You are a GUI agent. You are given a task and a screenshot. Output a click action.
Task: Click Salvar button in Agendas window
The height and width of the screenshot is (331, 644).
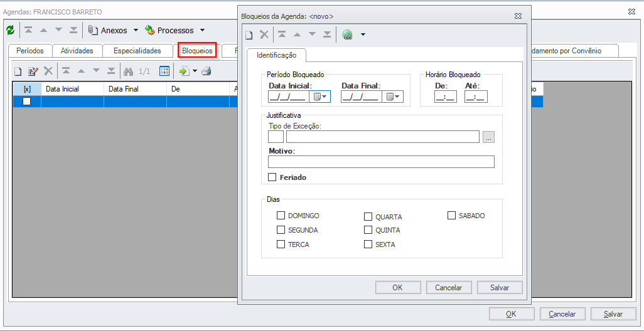point(613,314)
